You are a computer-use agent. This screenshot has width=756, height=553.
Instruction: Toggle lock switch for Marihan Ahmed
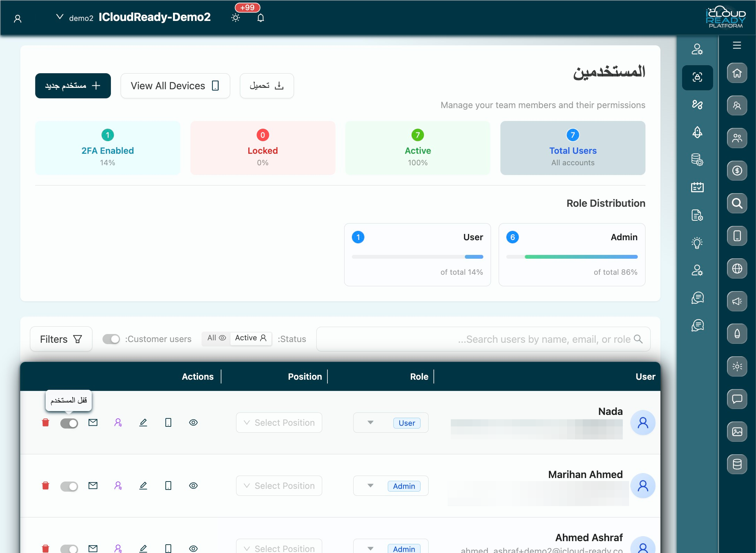(x=69, y=486)
